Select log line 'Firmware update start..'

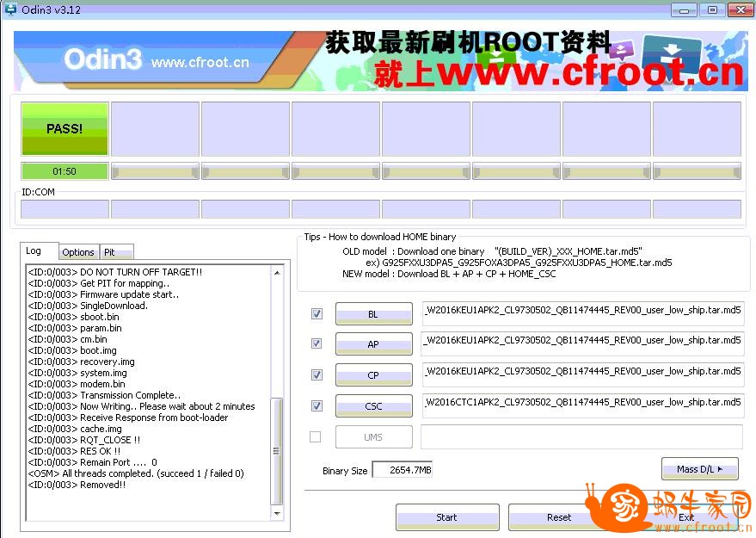[103, 294]
